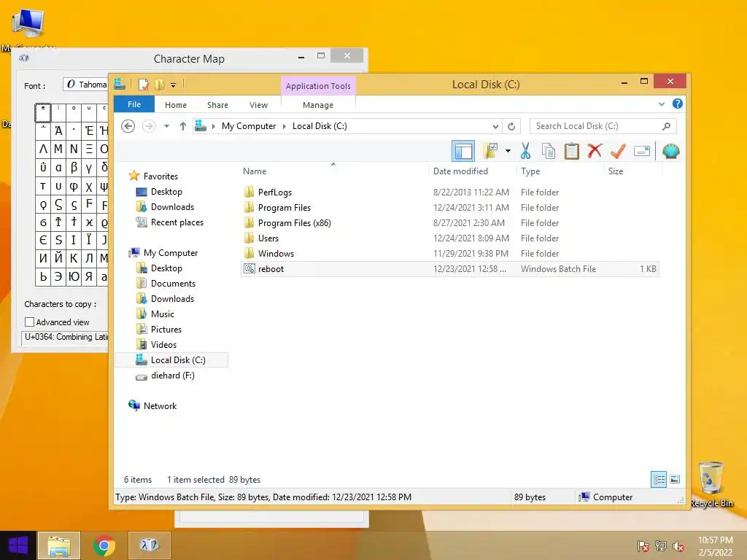Select the PerfLogs folder

click(275, 192)
